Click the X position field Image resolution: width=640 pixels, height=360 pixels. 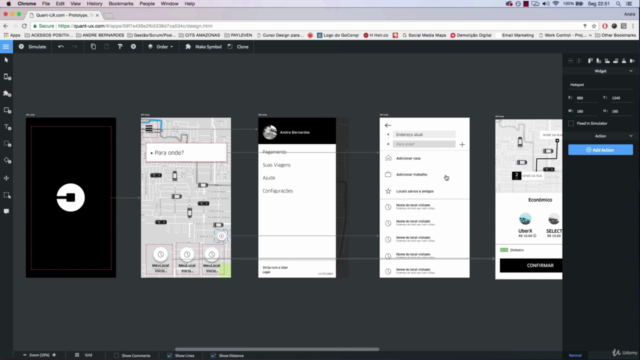[587, 98]
